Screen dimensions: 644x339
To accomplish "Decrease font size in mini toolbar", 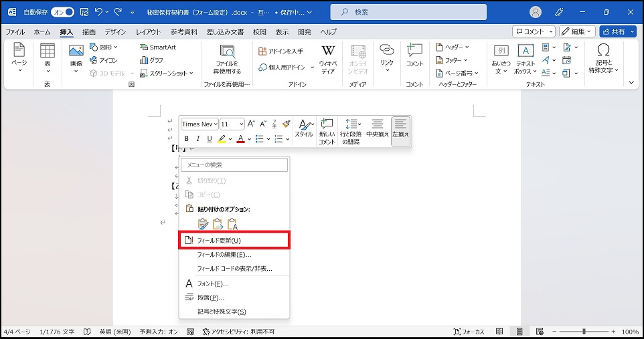I will tap(263, 124).
